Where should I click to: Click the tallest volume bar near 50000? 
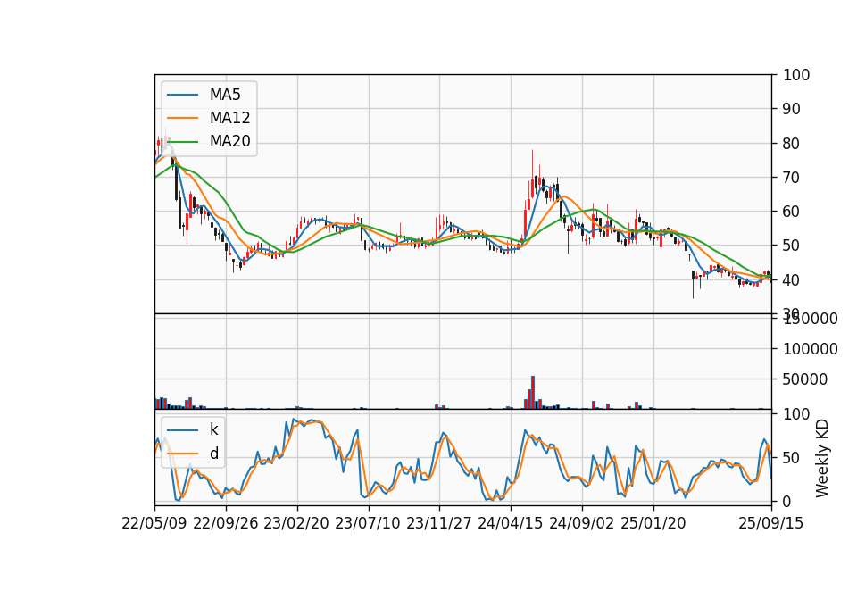(x=533, y=393)
